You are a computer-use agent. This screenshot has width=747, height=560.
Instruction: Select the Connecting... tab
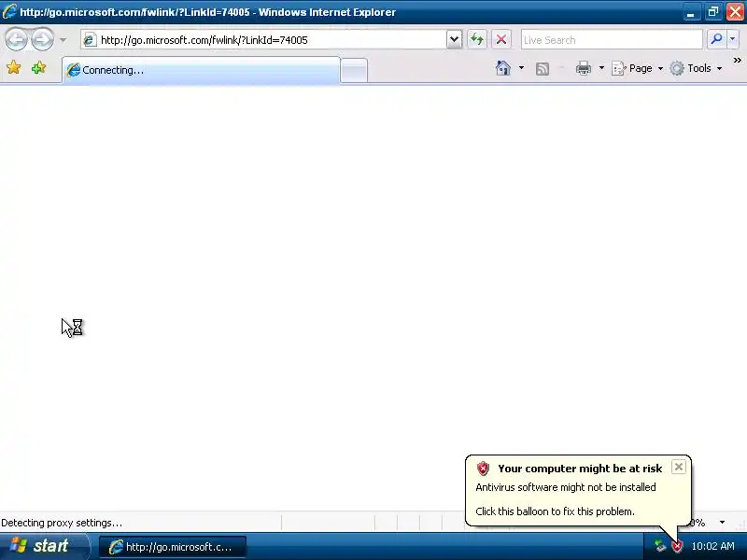pyautogui.click(x=201, y=70)
